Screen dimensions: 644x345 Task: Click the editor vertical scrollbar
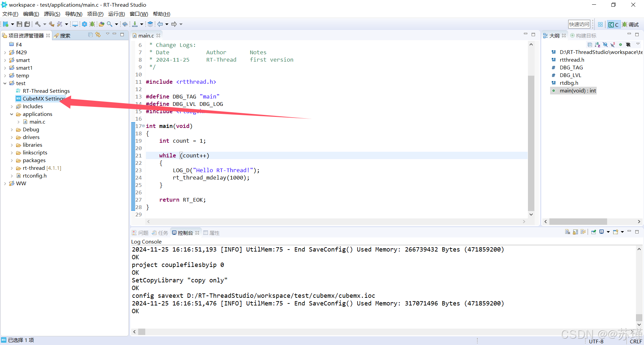click(531, 143)
